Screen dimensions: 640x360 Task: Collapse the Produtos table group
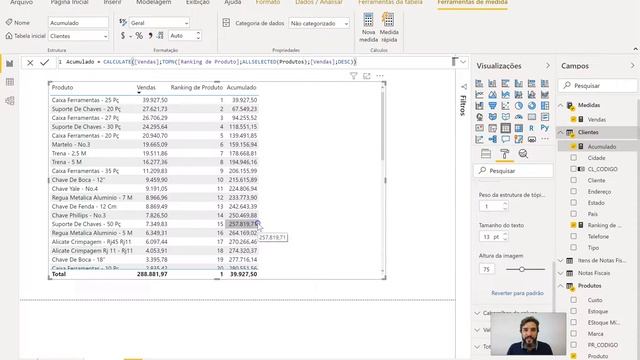[561, 286]
